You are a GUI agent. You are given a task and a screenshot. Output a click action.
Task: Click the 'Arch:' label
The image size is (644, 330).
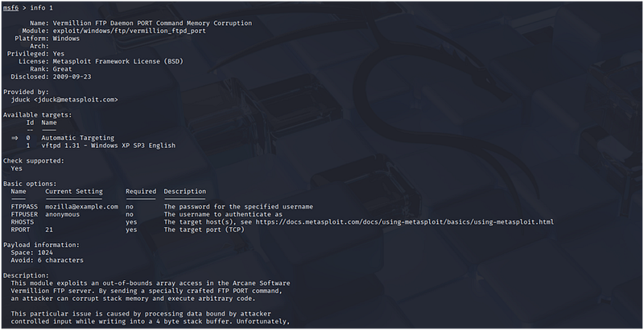click(x=39, y=46)
